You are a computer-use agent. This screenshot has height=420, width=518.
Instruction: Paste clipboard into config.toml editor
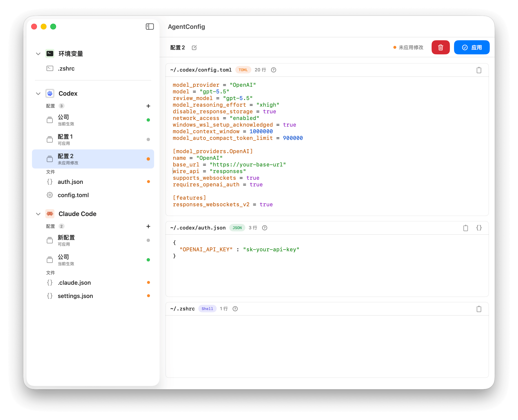point(479,70)
